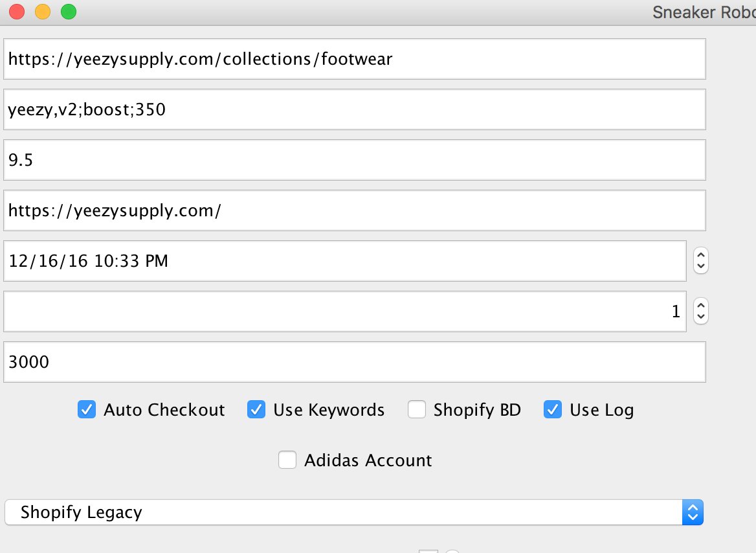Viewport: 756px width, 553px height.
Task: Close the Sneaker Robot window
Action: click(17, 12)
